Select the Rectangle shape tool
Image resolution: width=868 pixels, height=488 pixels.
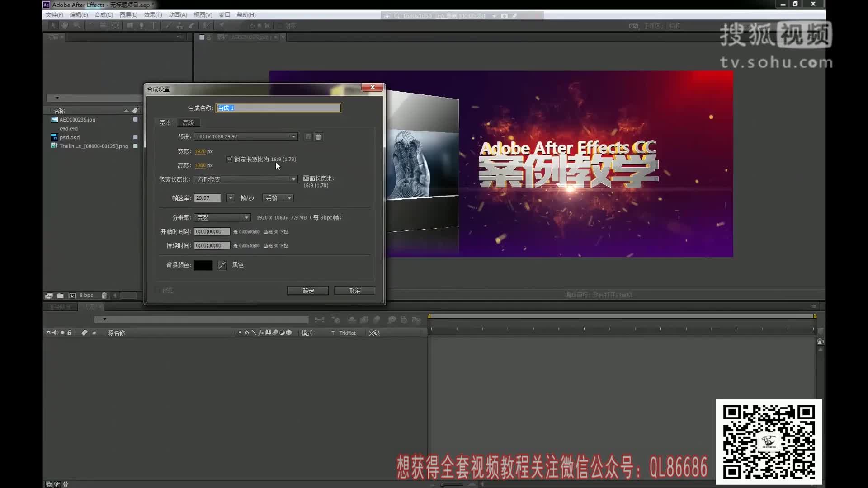point(130,25)
